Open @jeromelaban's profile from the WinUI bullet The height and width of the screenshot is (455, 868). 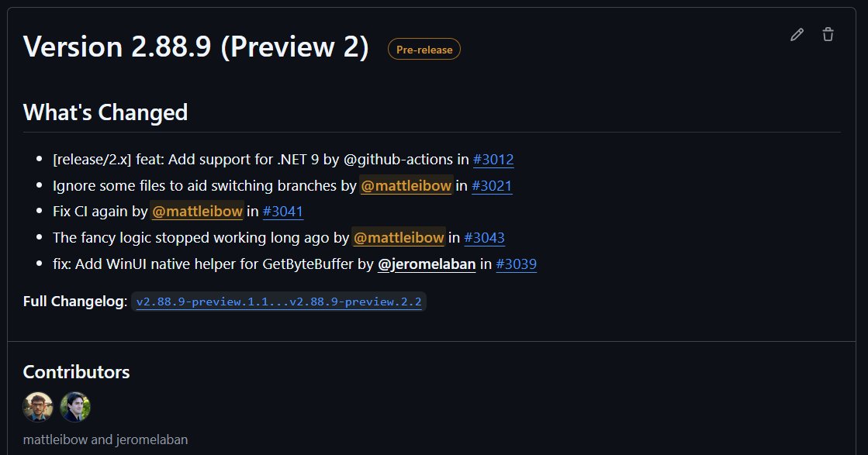coord(428,264)
